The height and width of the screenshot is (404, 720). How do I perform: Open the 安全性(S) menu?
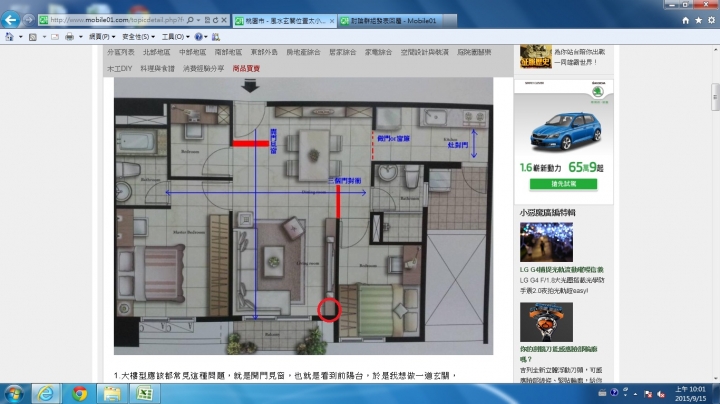point(138,37)
